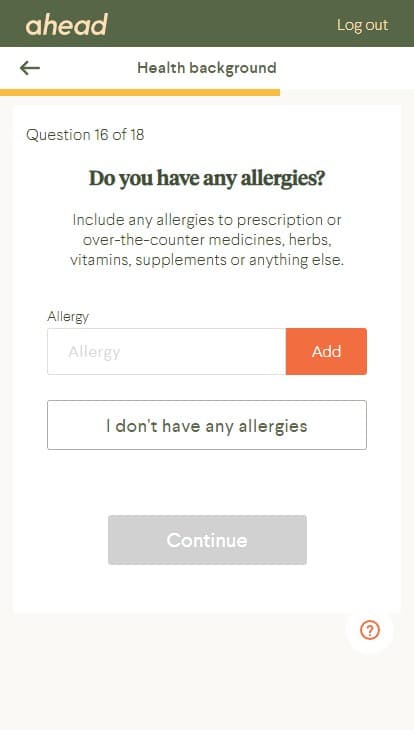This screenshot has height=736, width=414.
Task: Click the blank space above the Continue button
Action: click(x=207, y=483)
